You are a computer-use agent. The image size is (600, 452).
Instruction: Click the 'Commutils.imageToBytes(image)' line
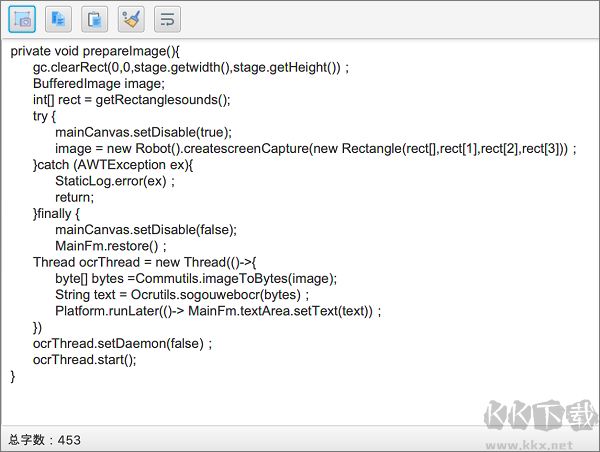point(196,279)
